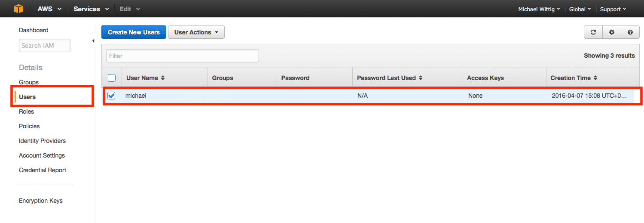This screenshot has height=223, width=644.
Task: Open the michael user link
Action: [136, 96]
